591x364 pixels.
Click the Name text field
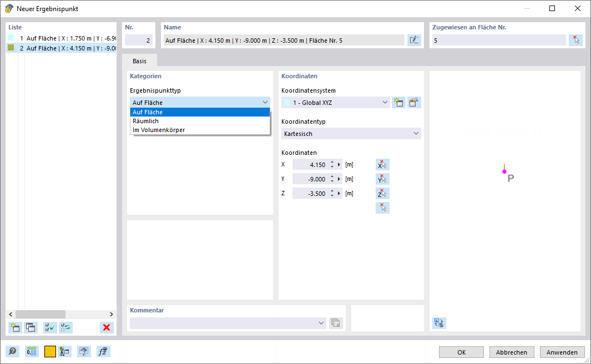pyautogui.click(x=284, y=41)
